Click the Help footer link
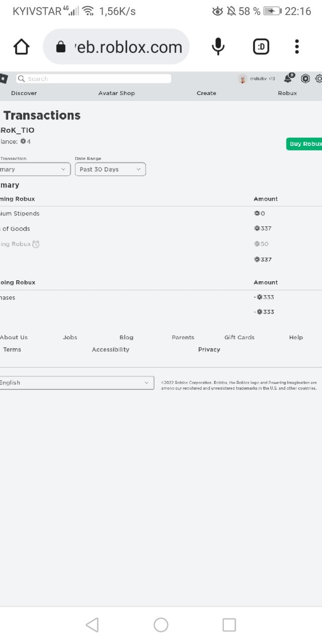 (296, 338)
